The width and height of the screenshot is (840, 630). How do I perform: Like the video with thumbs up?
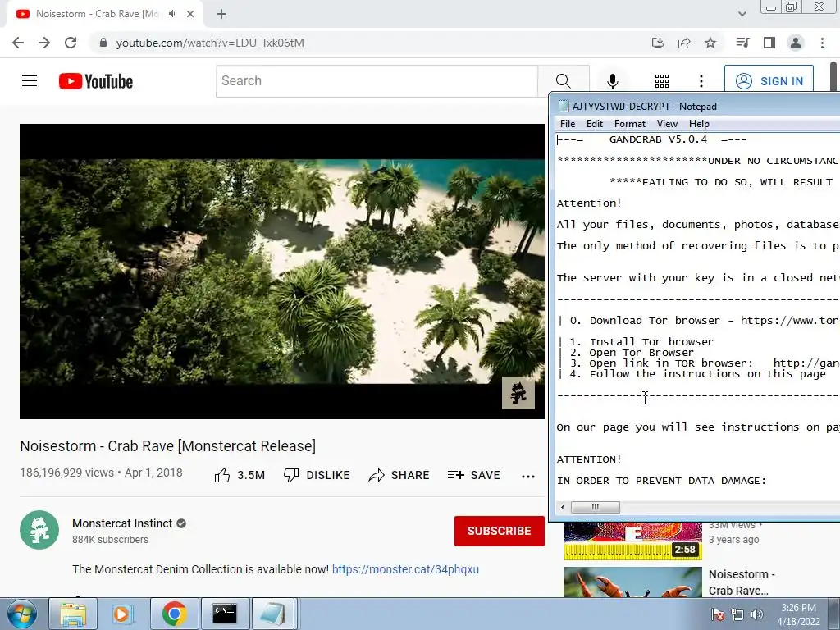pyautogui.click(x=240, y=475)
